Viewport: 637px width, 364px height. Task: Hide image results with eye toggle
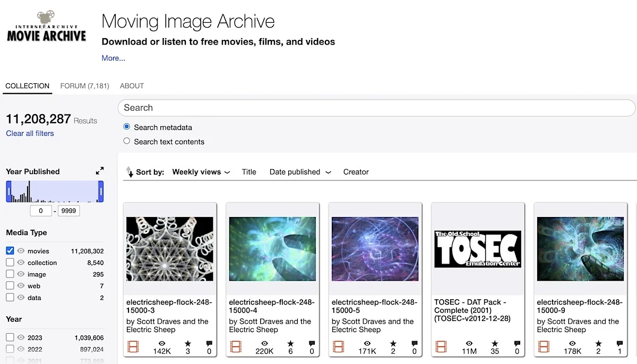tap(21, 274)
